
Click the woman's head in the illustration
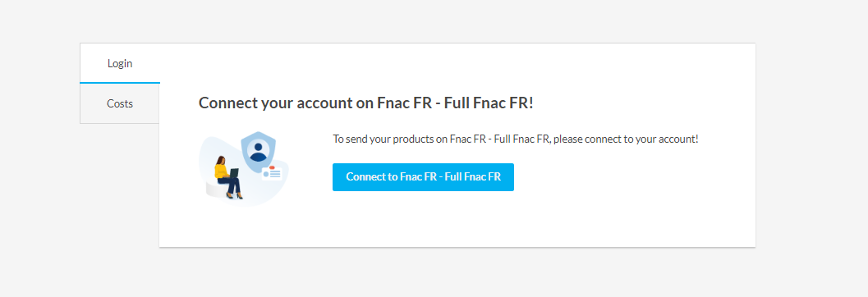click(x=221, y=160)
